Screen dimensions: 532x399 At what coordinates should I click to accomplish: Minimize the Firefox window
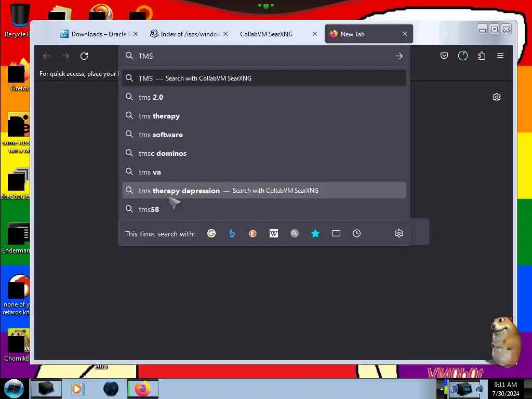point(482,30)
